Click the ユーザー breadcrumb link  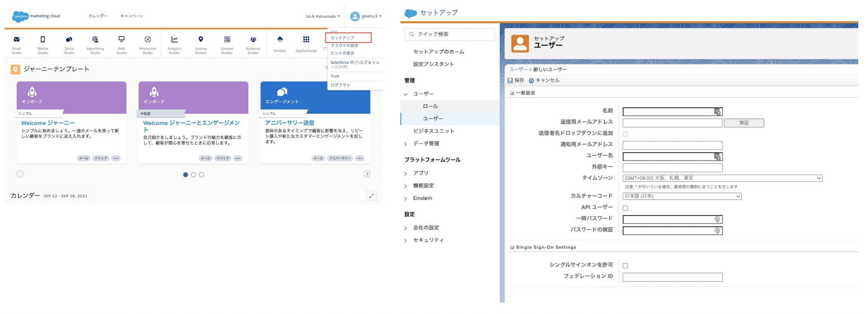(518, 69)
